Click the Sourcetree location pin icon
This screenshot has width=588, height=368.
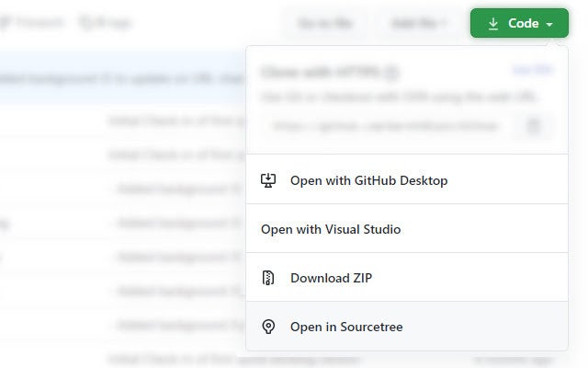point(268,327)
